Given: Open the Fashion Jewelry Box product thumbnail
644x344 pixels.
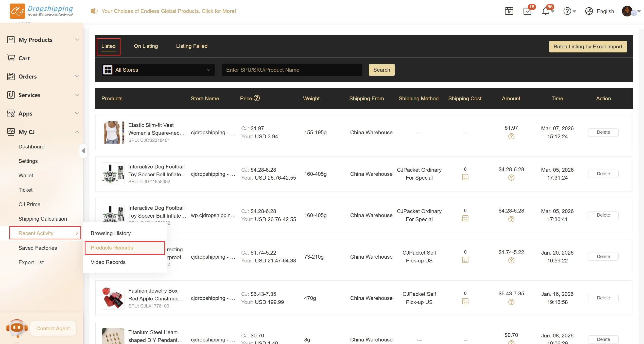Looking at the screenshot, I should click(x=113, y=298).
